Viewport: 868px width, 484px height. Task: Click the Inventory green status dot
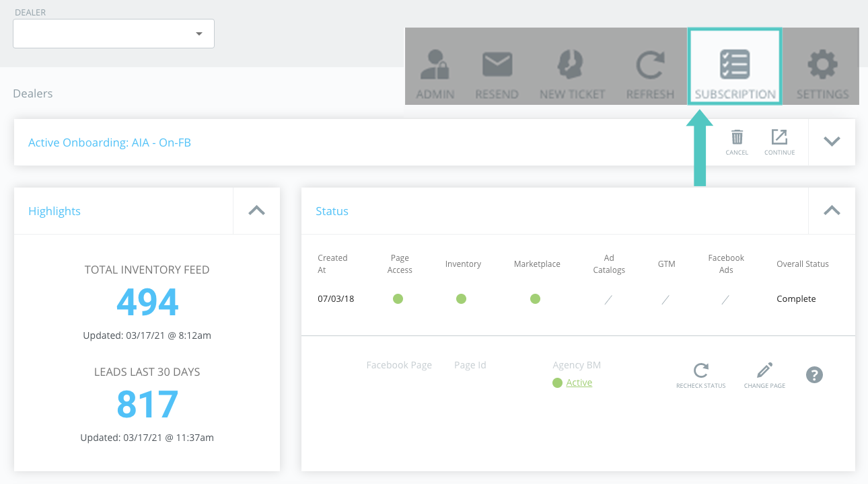pyautogui.click(x=461, y=298)
